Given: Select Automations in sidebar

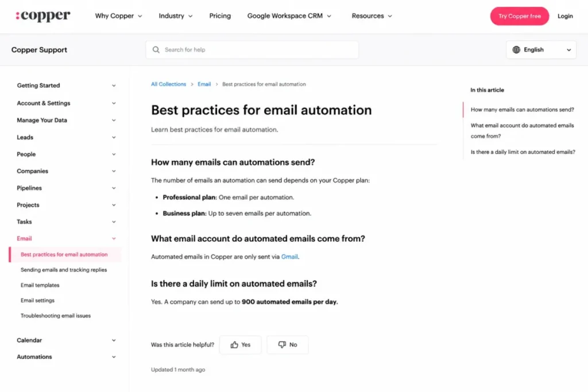Looking at the screenshot, I should (34, 357).
